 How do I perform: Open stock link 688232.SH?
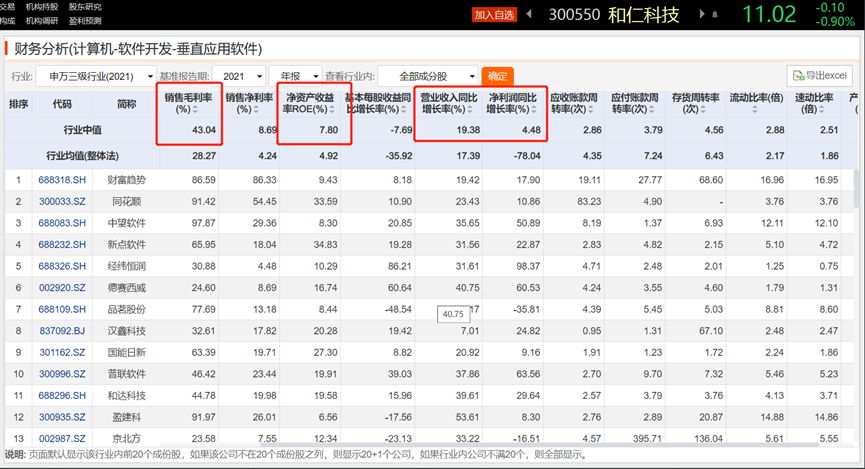coord(62,244)
